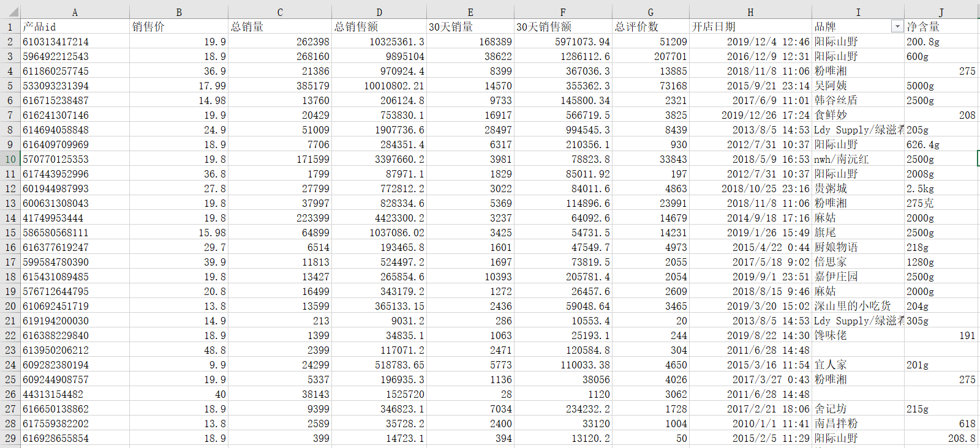Select the 30天销量 header cell
The image size is (980, 448).
click(470, 26)
